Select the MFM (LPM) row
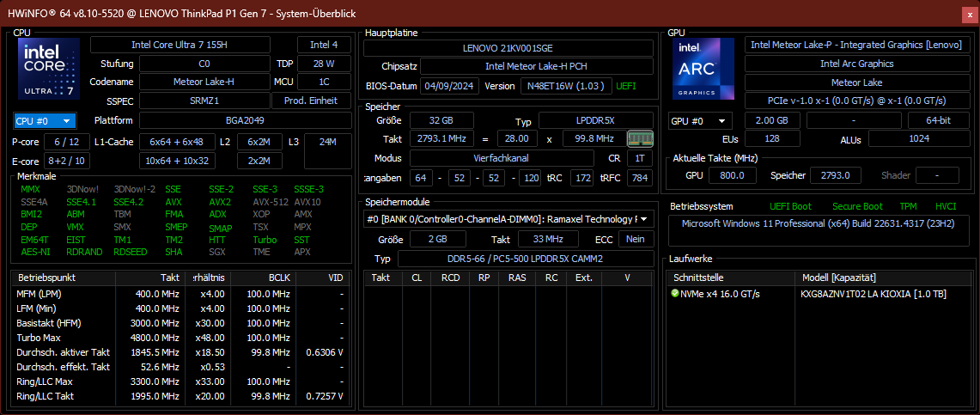 180,294
